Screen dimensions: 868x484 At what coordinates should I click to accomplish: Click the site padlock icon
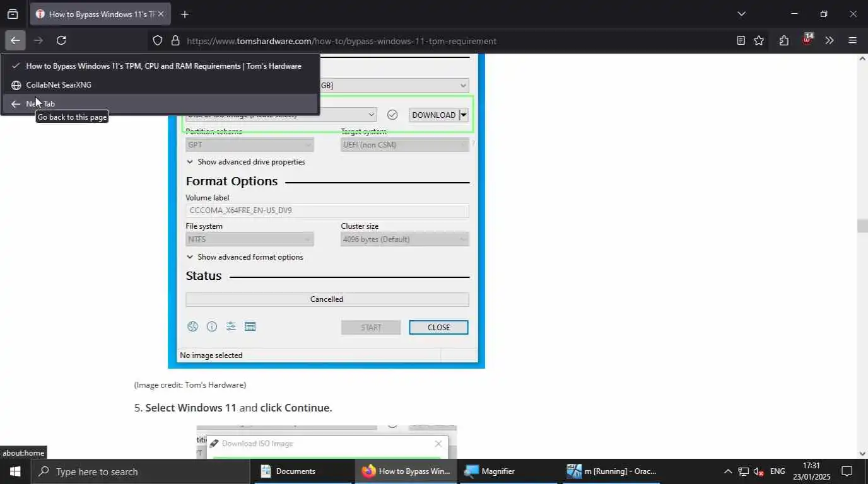pyautogui.click(x=175, y=40)
